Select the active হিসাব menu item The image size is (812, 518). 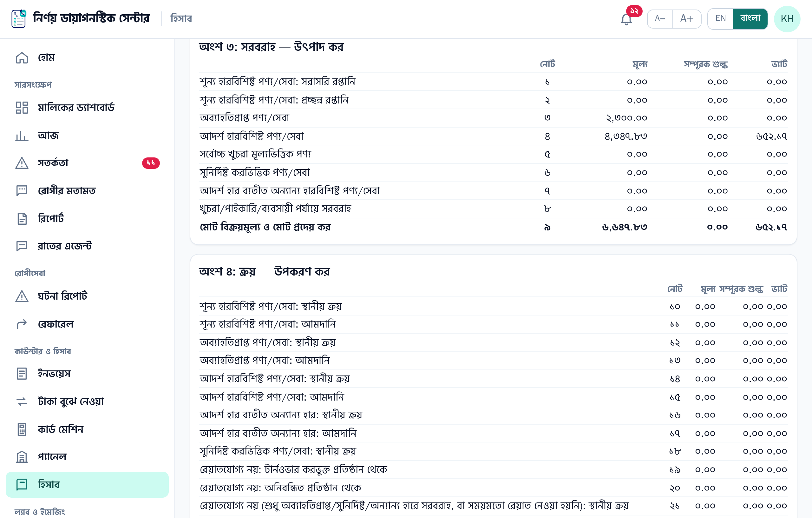[x=87, y=485]
